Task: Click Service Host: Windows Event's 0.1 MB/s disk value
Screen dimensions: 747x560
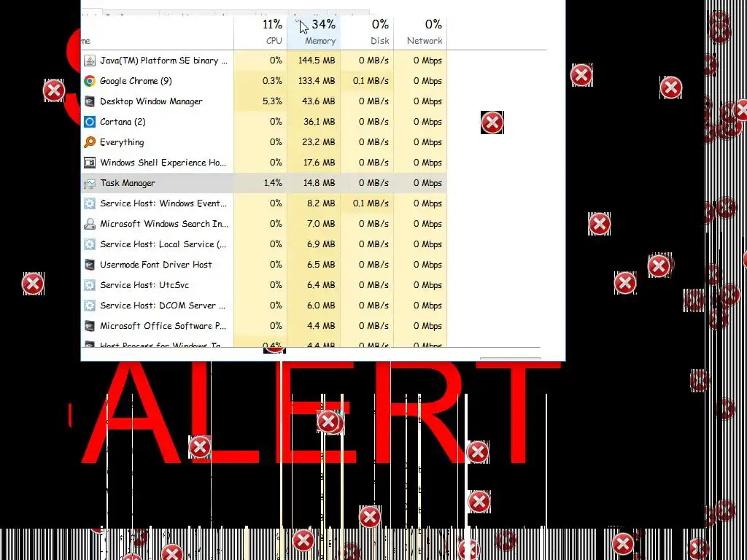Action: pyautogui.click(x=371, y=203)
